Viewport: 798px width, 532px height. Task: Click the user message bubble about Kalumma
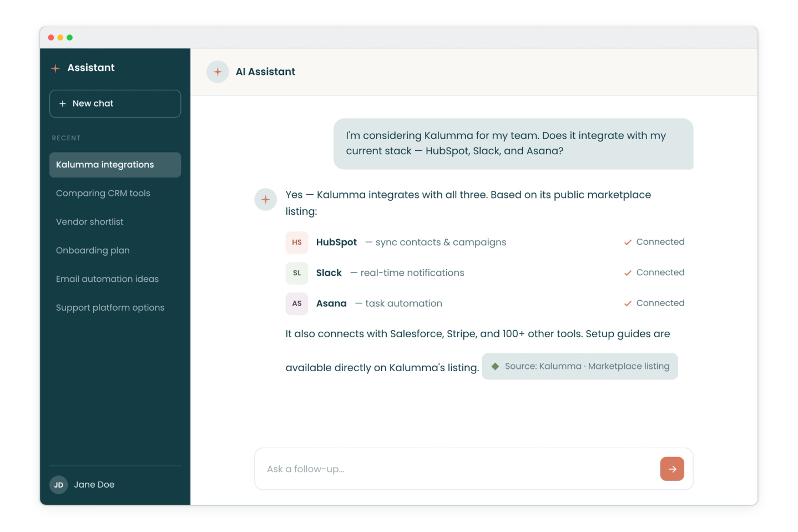coord(513,144)
